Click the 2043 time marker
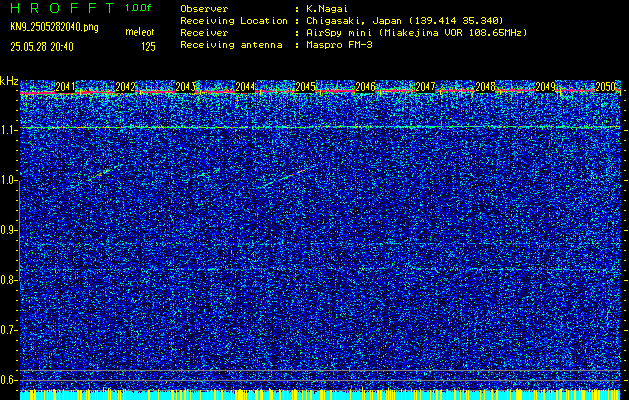Screen dimensions: 629x400 185,86
